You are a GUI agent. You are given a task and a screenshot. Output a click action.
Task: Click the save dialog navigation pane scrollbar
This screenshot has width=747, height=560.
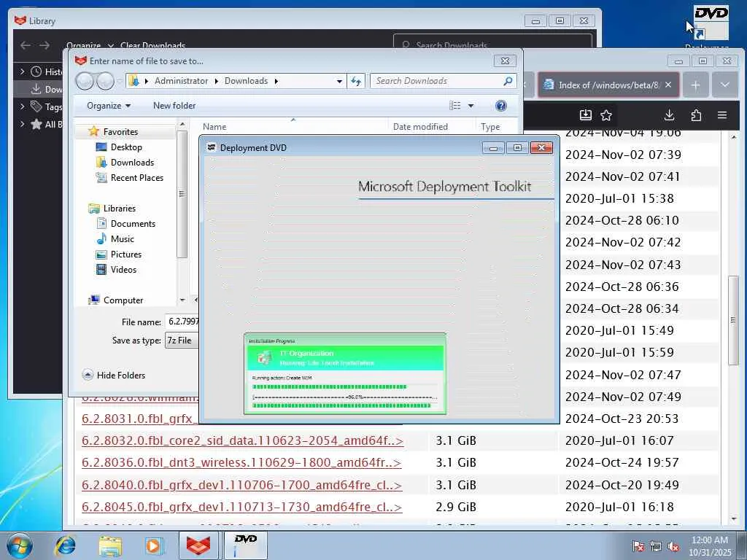[x=182, y=194]
